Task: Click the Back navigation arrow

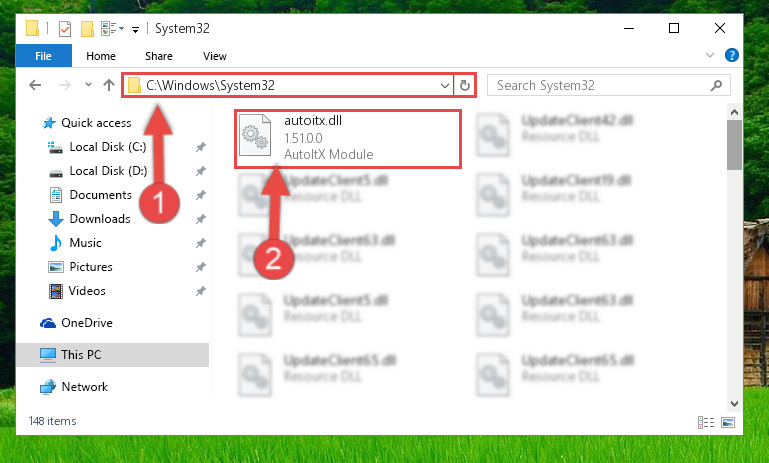Action: (x=35, y=85)
